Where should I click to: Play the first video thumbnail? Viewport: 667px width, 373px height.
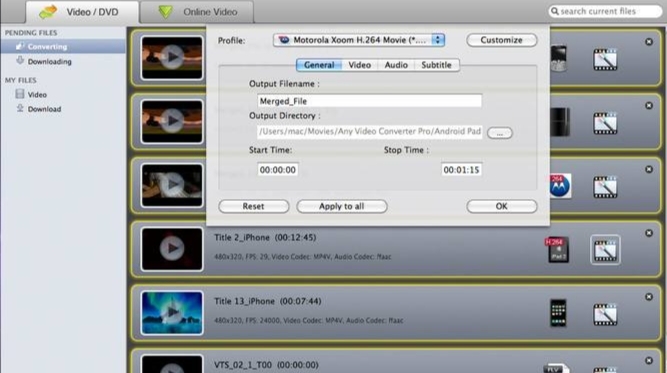(172, 57)
